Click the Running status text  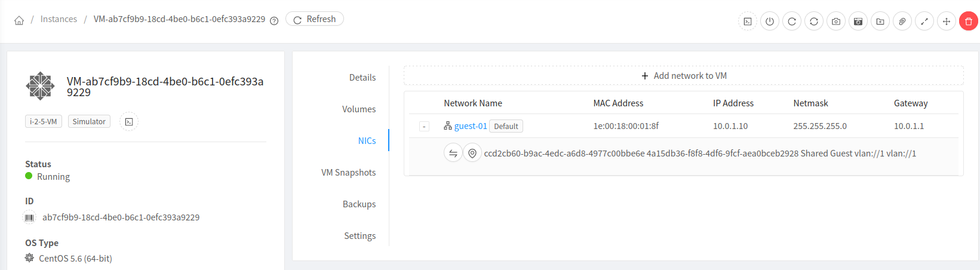pyautogui.click(x=53, y=177)
